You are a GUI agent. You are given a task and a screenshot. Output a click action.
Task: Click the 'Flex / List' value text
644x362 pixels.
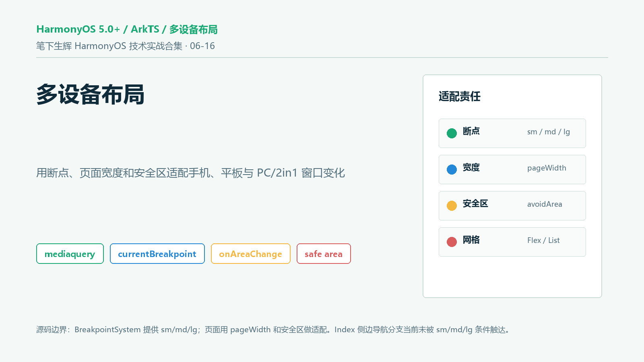[x=543, y=241]
